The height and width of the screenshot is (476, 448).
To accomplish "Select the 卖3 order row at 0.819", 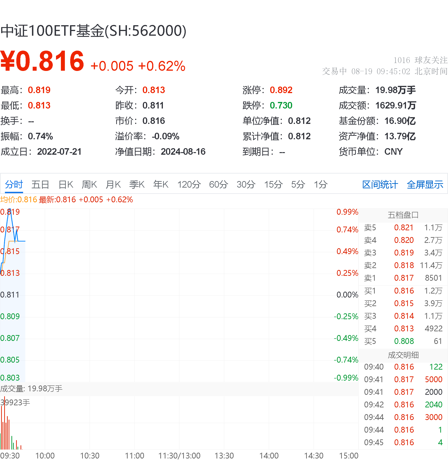I will click(403, 253).
